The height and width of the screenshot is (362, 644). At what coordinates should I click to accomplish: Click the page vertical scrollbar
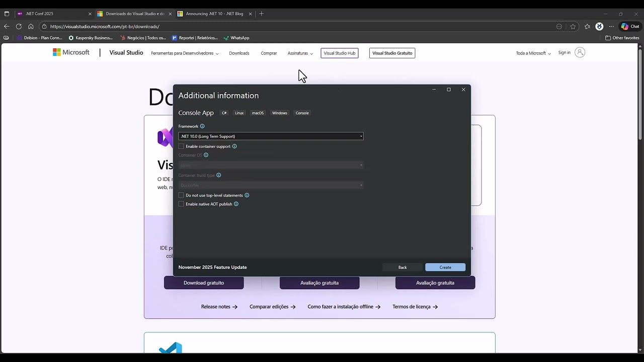pos(640,95)
